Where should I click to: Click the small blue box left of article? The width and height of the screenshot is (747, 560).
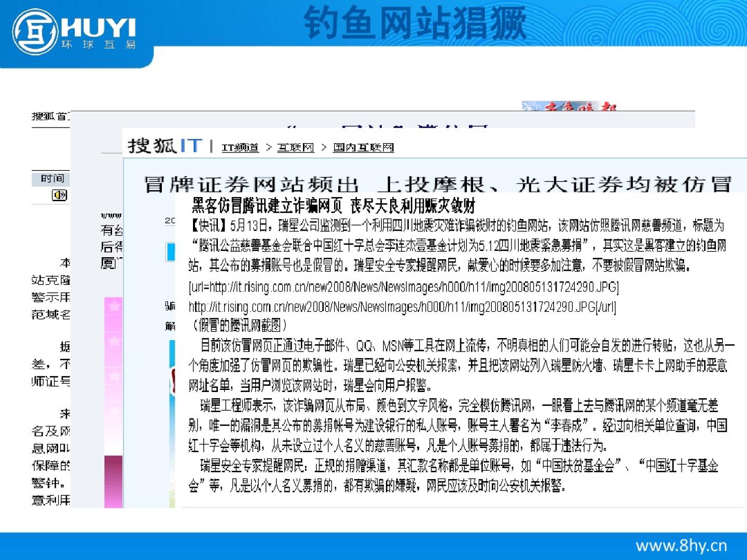point(170,251)
